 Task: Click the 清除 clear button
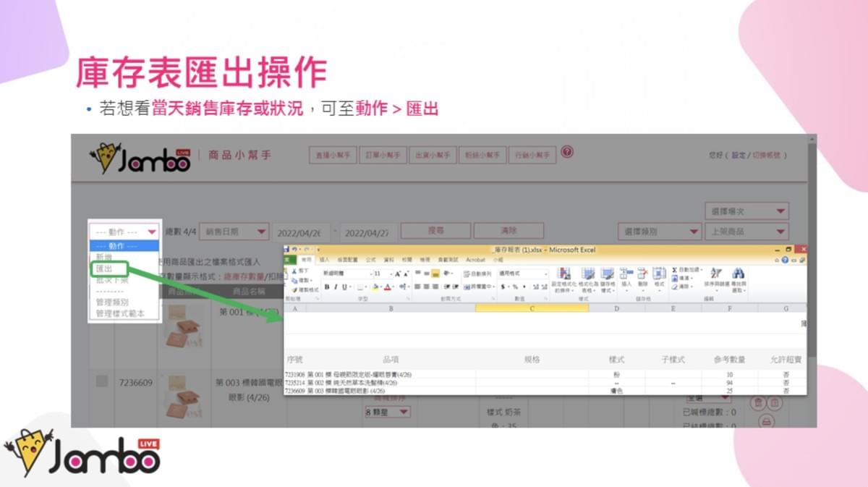pyautogui.click(x=509, y=231)
